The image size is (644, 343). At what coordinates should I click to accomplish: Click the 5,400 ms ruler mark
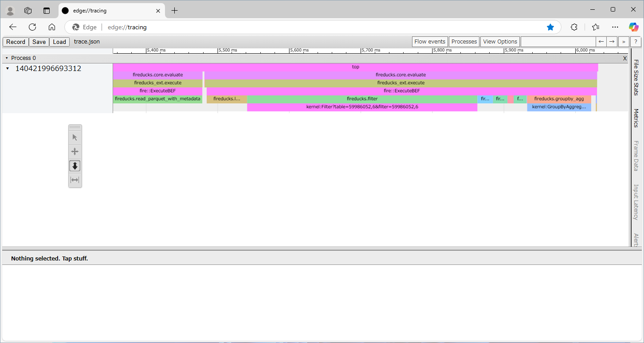coord(156,51)
